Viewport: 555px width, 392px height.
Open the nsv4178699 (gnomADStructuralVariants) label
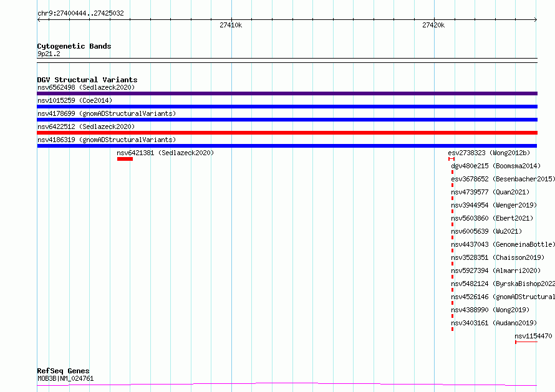pos(107,113)
